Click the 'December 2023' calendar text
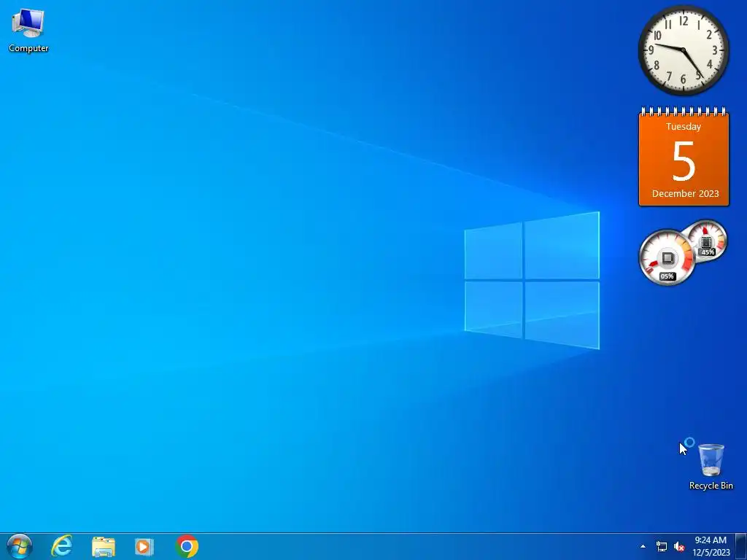 click(x=685, y=193)
